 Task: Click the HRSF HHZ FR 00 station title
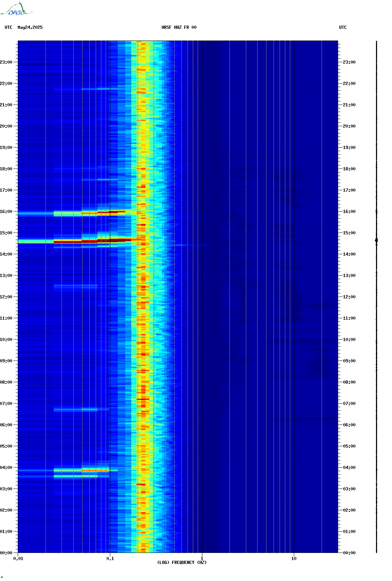pyautogui.click(x=179, y=27)
